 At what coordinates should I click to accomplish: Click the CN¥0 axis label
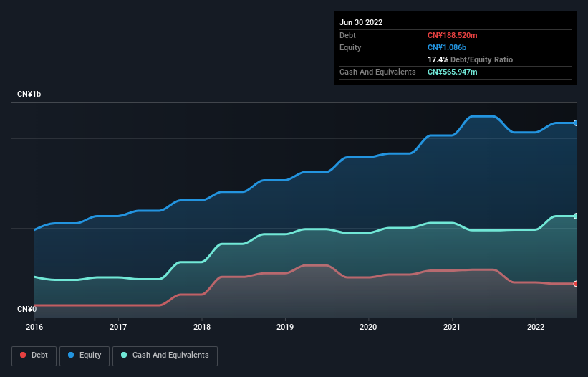26,309
